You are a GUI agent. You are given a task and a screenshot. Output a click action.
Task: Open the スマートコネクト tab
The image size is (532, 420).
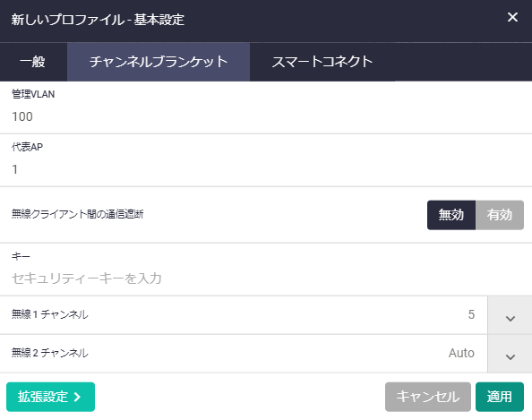click(x=322, y=62)
